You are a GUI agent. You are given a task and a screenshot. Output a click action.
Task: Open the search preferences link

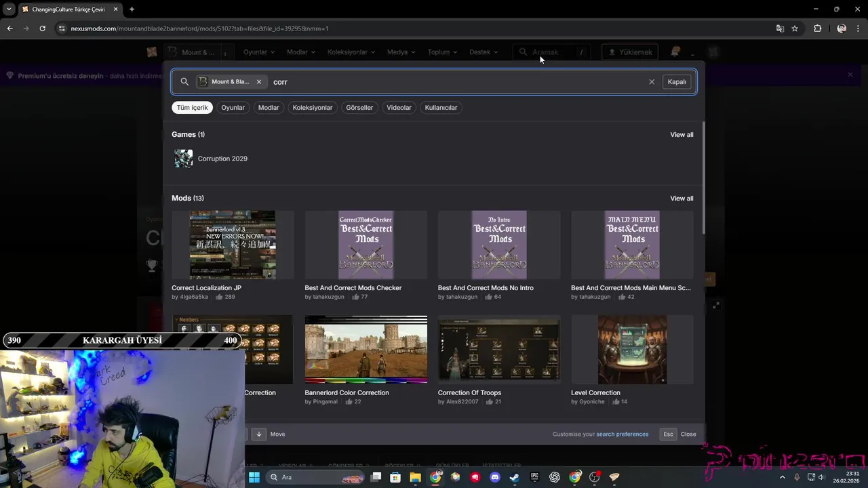(x=622, y=434)
